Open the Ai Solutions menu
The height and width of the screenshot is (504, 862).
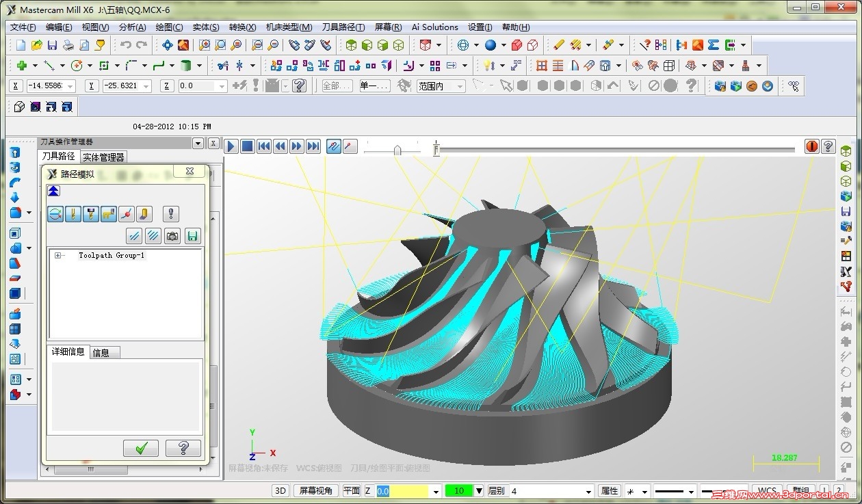pyautogui.click(x=435, y=27)
